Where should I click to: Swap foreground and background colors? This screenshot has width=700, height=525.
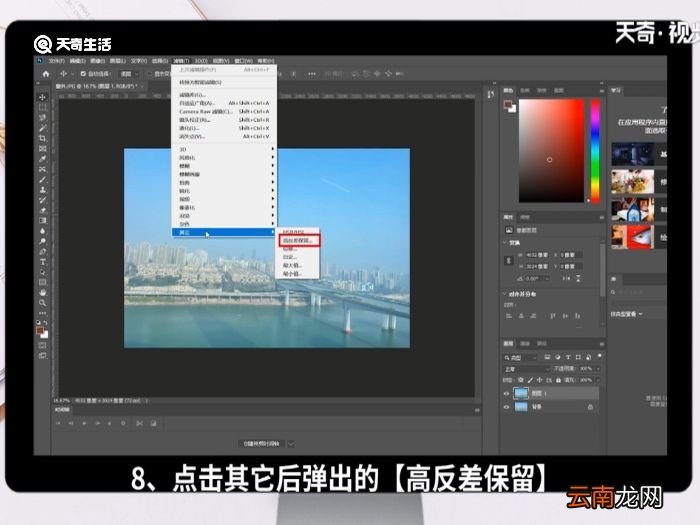click(x=46, y=322)
